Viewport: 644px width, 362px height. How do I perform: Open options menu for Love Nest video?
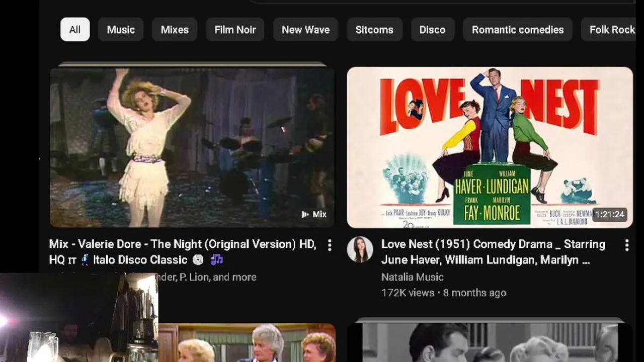click(627, 245)
